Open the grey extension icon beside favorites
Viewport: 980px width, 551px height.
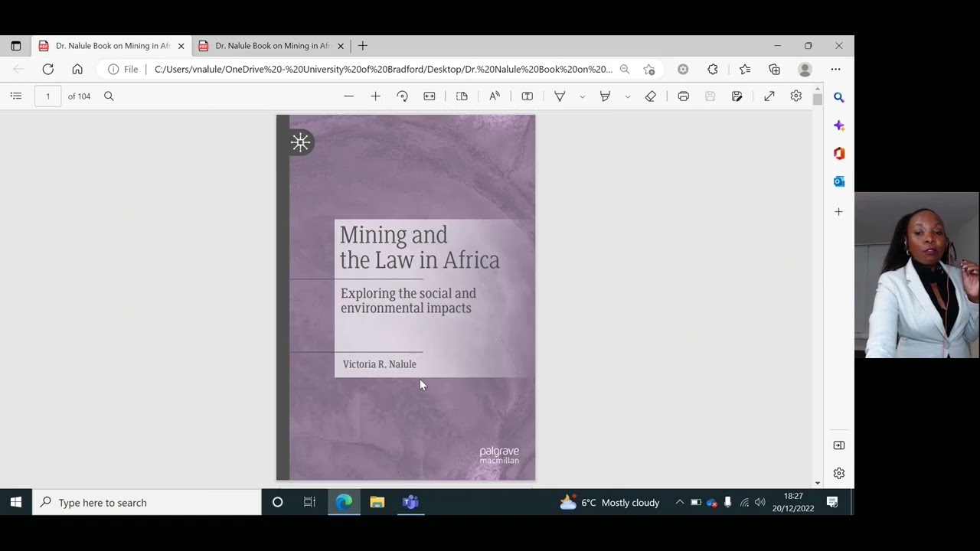[683, 69]
